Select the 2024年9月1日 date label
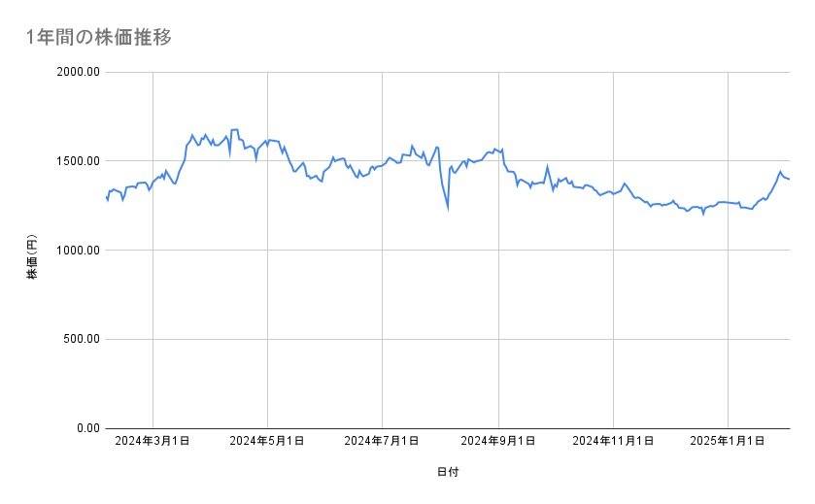This screenshot has width=815, height=504. [498, 441]
